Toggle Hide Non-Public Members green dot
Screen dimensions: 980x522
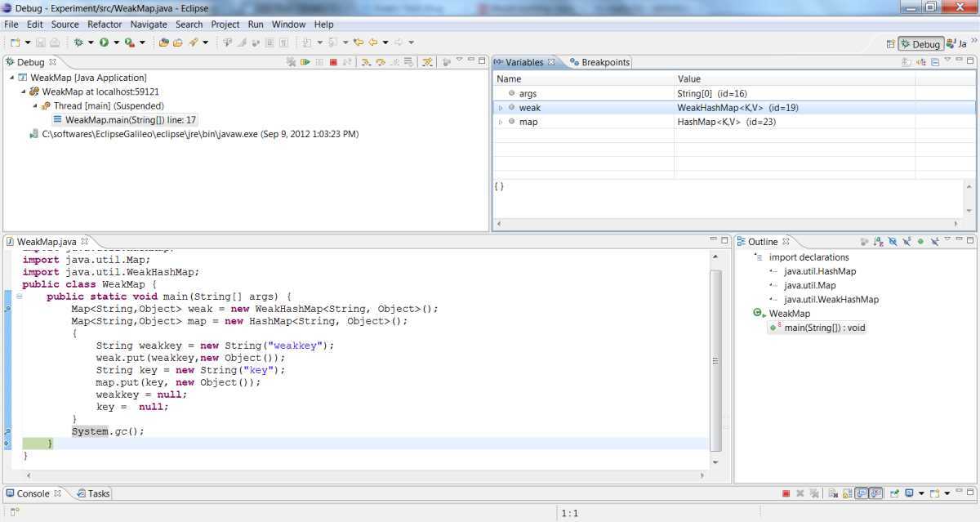point(920,242)
